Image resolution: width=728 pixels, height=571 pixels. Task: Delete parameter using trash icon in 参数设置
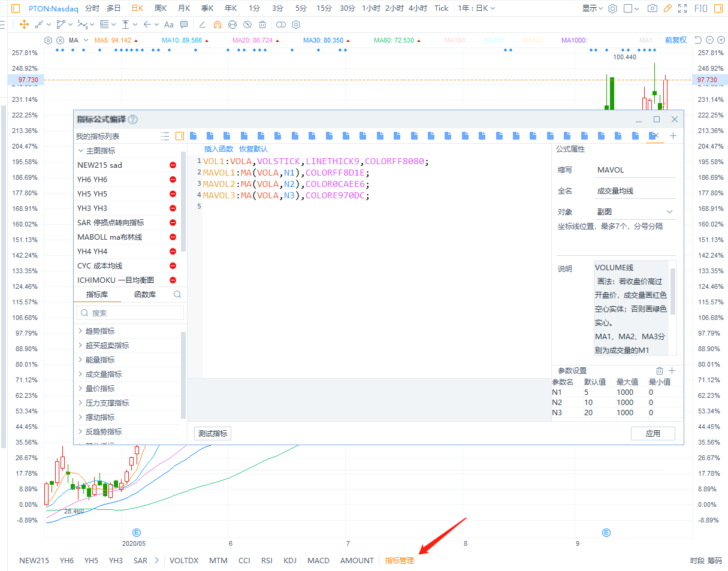(x=660, y=371)
